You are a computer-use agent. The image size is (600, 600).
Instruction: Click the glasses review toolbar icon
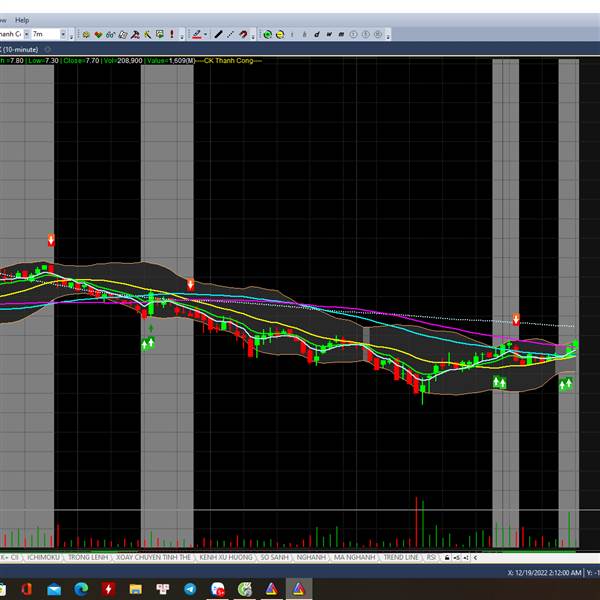point(111,34)
